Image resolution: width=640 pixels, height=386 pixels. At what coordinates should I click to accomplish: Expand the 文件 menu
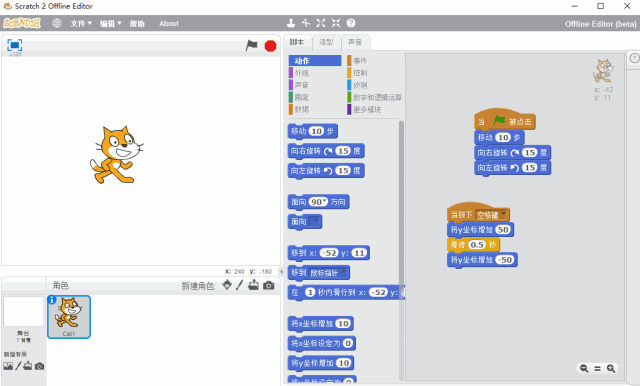pyautogui.click(x=81, y=24)
